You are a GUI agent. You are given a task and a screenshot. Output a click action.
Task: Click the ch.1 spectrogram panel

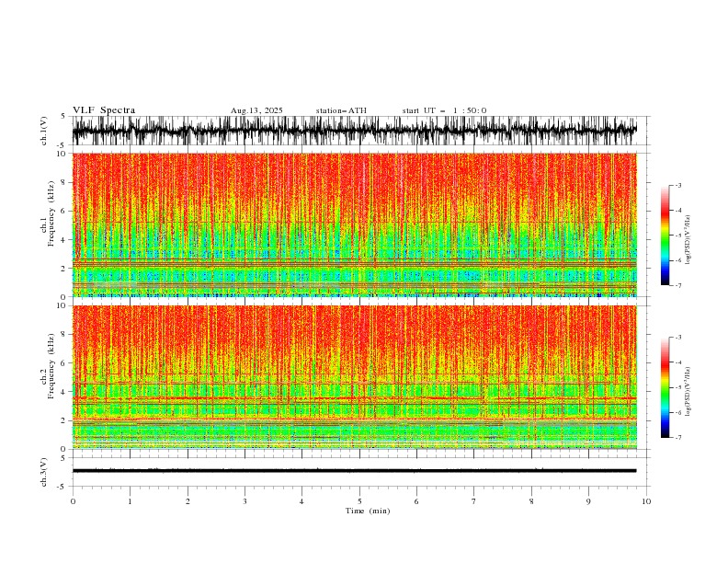click(x=355, y=224)
